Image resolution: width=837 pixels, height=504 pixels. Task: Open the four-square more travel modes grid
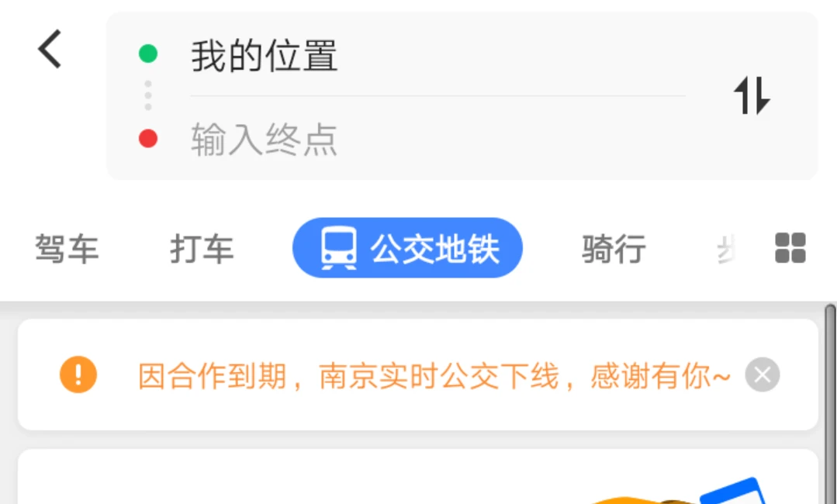[x=790, y=248]
